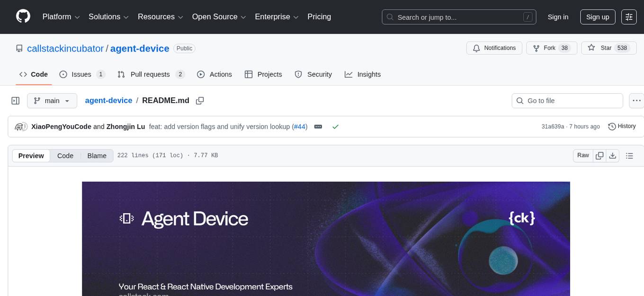The height and width of the screenshot is (296, 644).
Task: Go to Pull requests tab
Action: 151,74
